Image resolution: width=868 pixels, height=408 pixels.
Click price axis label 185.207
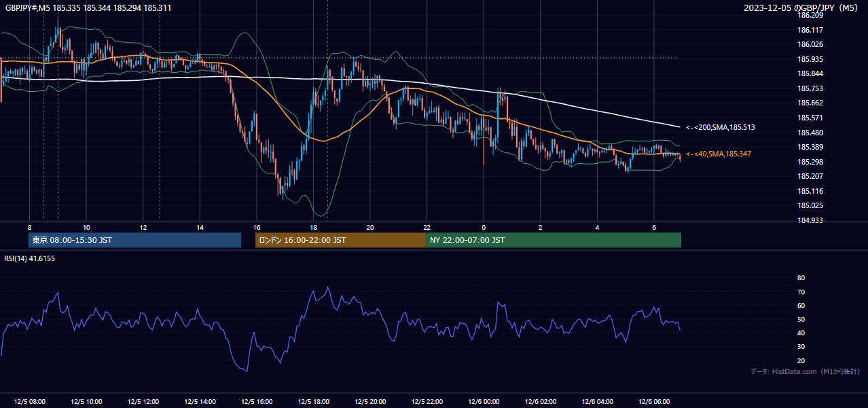[810, 176]
